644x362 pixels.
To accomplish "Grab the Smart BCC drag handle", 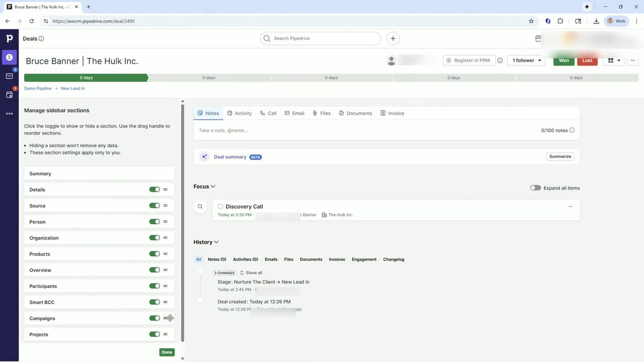I will (165, 302).
